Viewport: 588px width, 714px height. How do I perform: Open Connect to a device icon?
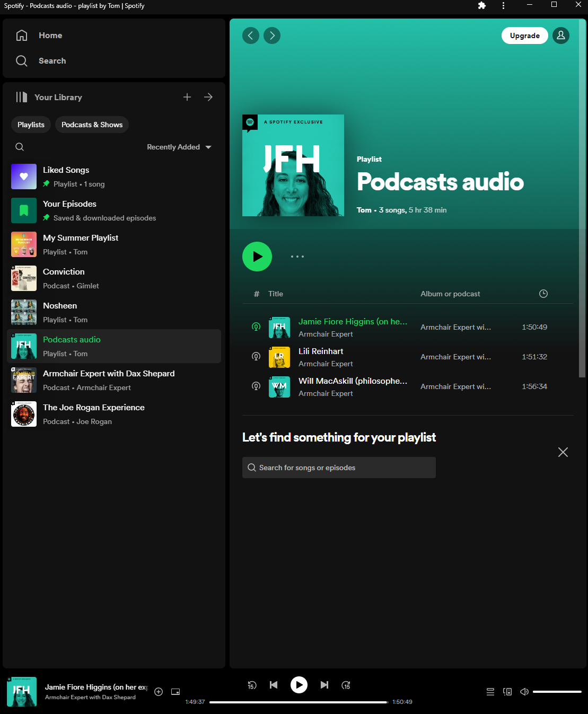(507, 692)
